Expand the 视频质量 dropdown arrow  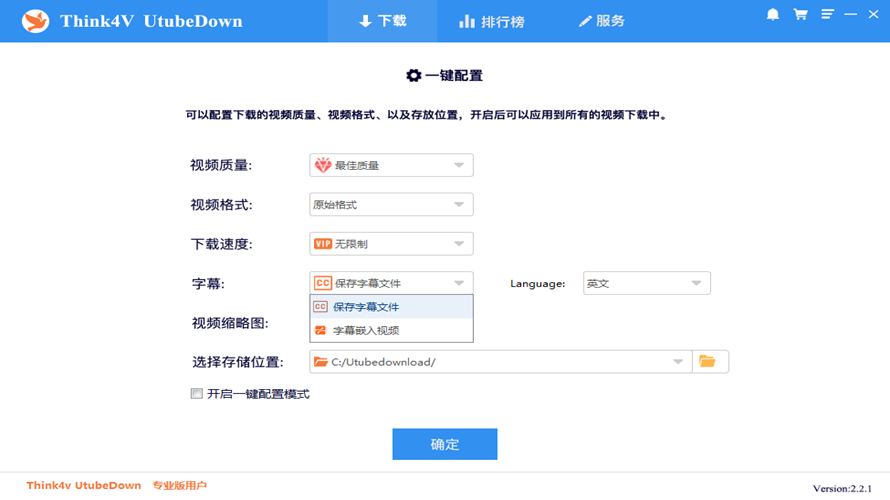[x=459, y=165]
